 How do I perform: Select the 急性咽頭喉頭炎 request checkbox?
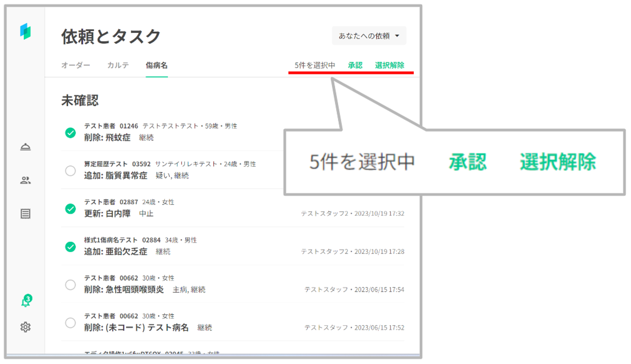click(70, 285)
